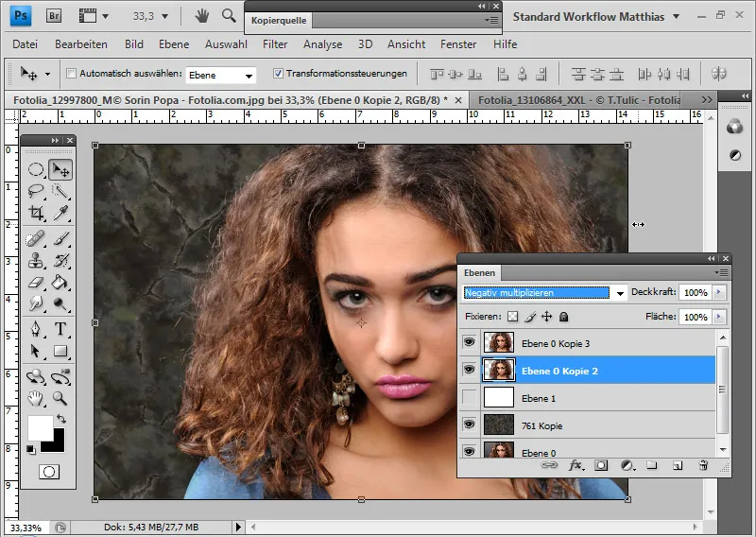Select the Rectangle shape tool
The height and width of the screenshot is (537, 756).
pyautogui.click(x=60, y=351)
